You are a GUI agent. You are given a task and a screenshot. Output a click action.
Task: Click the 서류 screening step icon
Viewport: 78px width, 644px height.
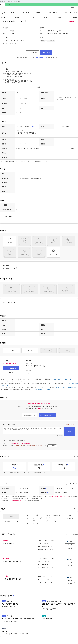point(12,351)
